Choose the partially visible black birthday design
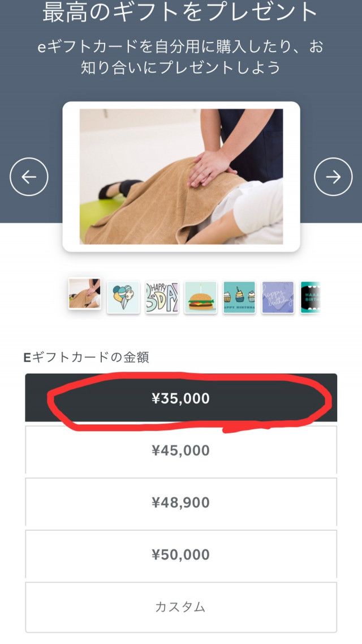 point(311,297)
